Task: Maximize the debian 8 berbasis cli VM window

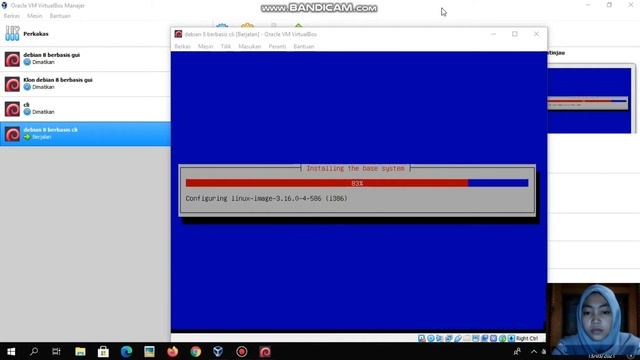Action: (x=515, y=34)
